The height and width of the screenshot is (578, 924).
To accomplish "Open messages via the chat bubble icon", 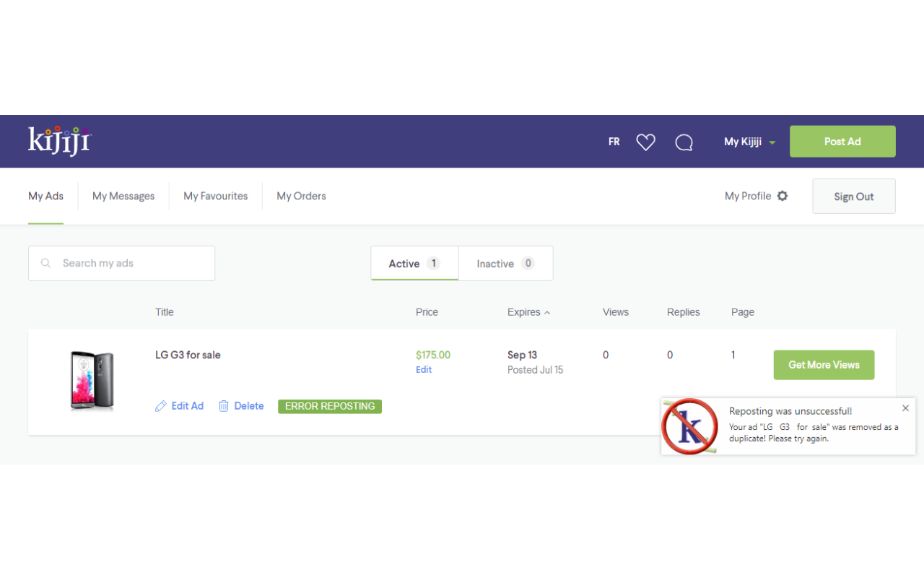I will (x=684, y=142).
